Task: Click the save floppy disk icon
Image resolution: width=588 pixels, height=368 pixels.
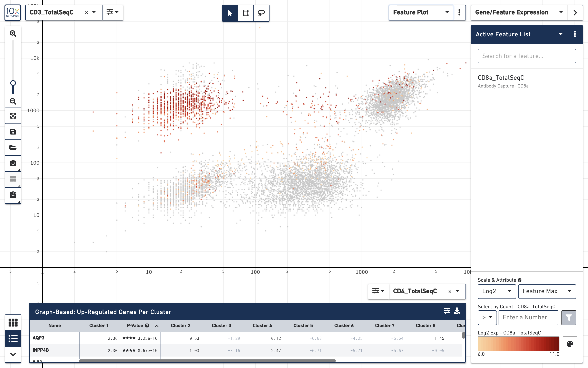Action: tap(13, 132)
